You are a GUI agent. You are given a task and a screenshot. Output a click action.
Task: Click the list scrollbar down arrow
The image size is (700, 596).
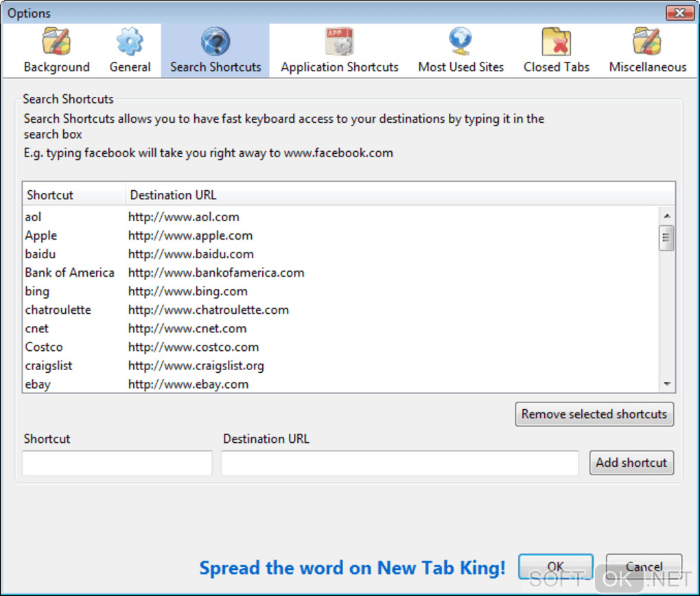[x=667, y=384]
